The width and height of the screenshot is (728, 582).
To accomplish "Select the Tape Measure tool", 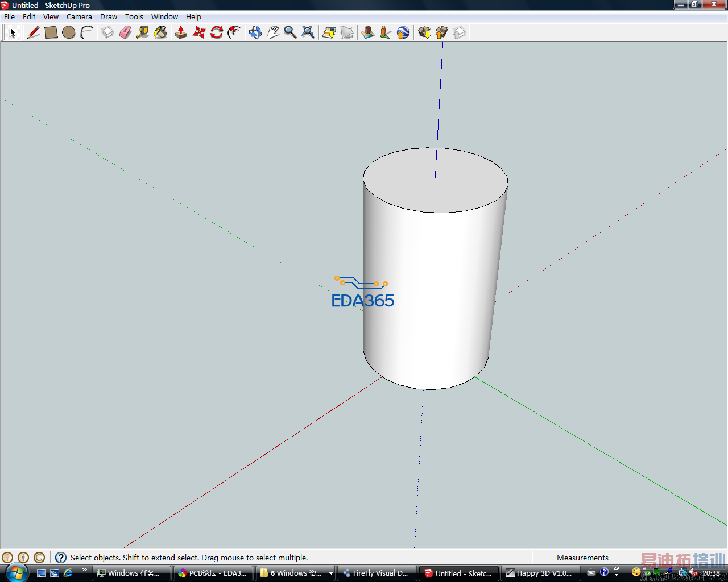I will pos(143,32).
